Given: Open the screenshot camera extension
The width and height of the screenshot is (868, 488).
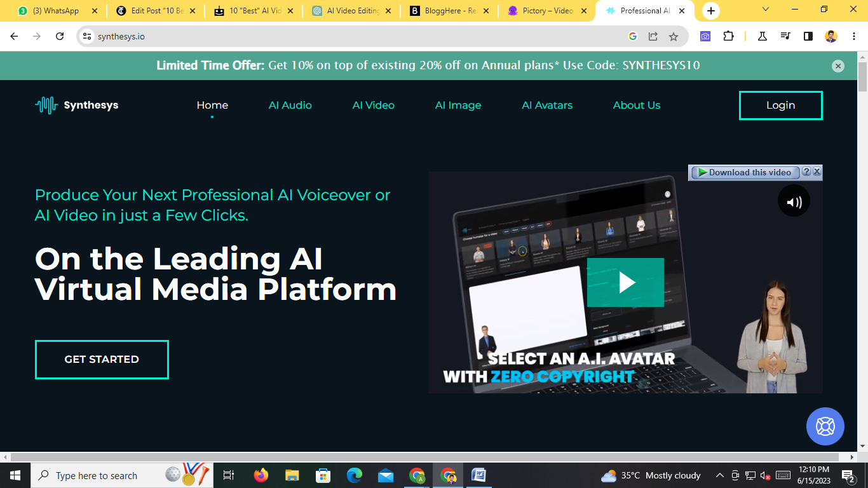Looking at the screenshot, I should coord(705,36).
